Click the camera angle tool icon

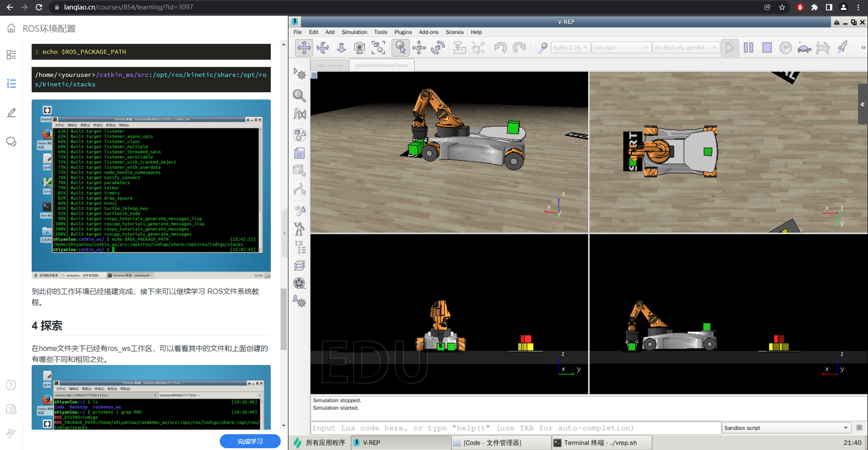tap(359, 47)
